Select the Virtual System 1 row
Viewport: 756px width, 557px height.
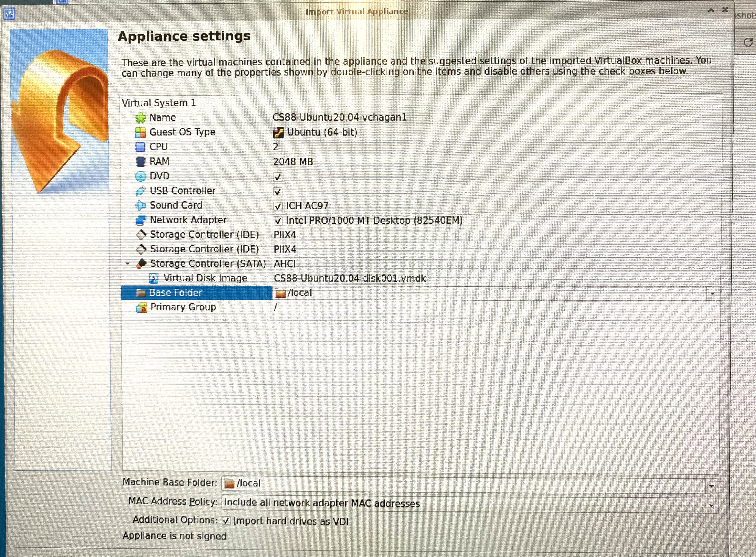159,103
